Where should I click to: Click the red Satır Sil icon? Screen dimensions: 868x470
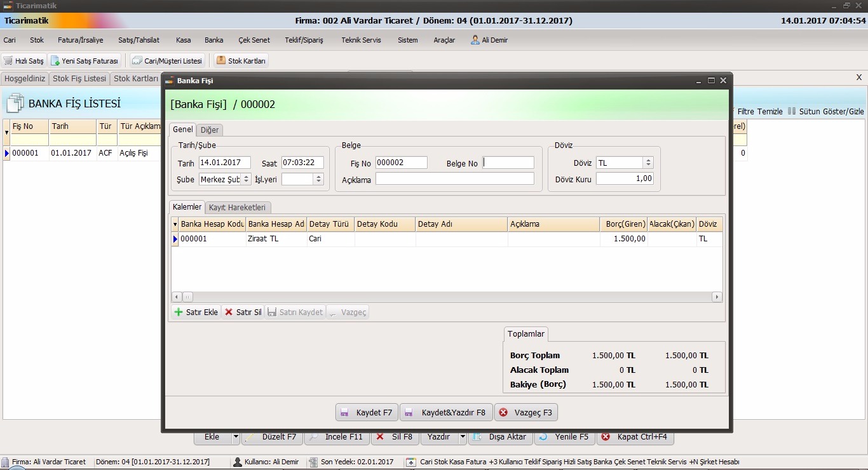click(x=229, y=312)
